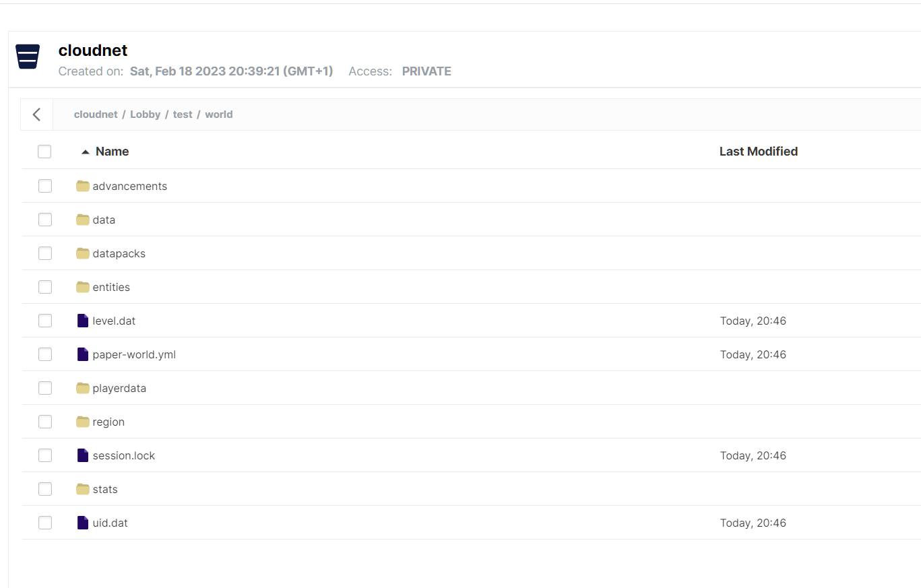Click the paper-world.yml file icon
This screenshot has height=588, width=921.
[83, 354]
